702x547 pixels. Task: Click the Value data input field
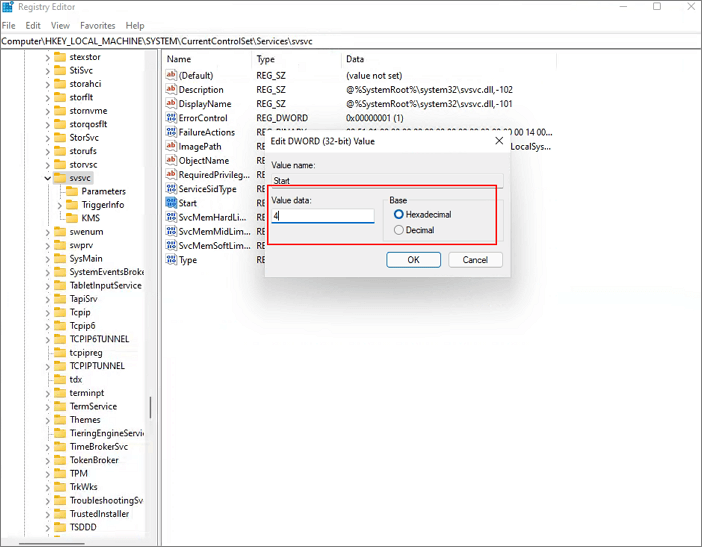tap(323, 216)
